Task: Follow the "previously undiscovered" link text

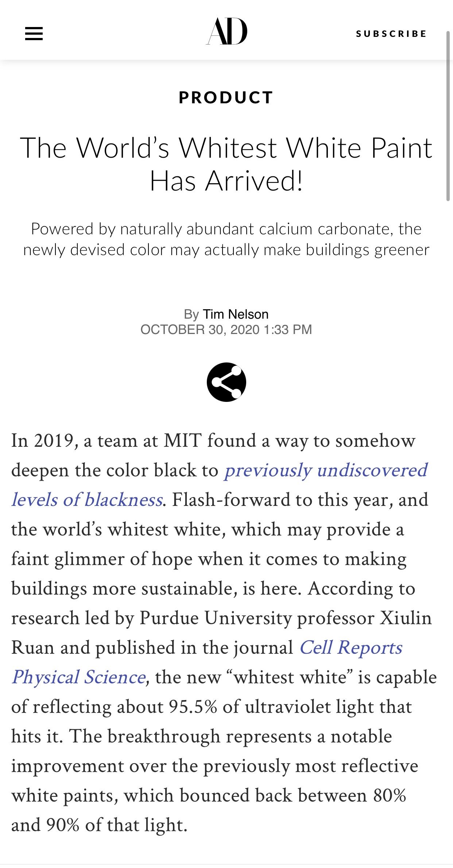Action: (326, 470)
